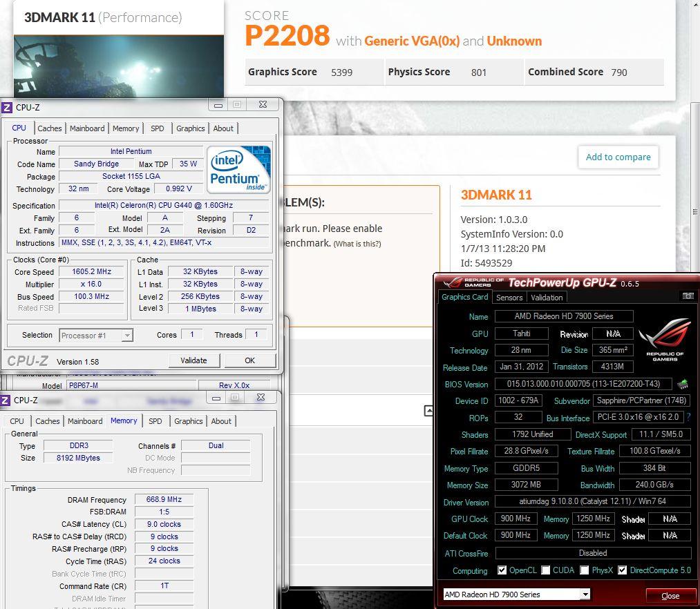Click the OK button in CPU-Z
700x609 pixels.
[x=250, y=360]
